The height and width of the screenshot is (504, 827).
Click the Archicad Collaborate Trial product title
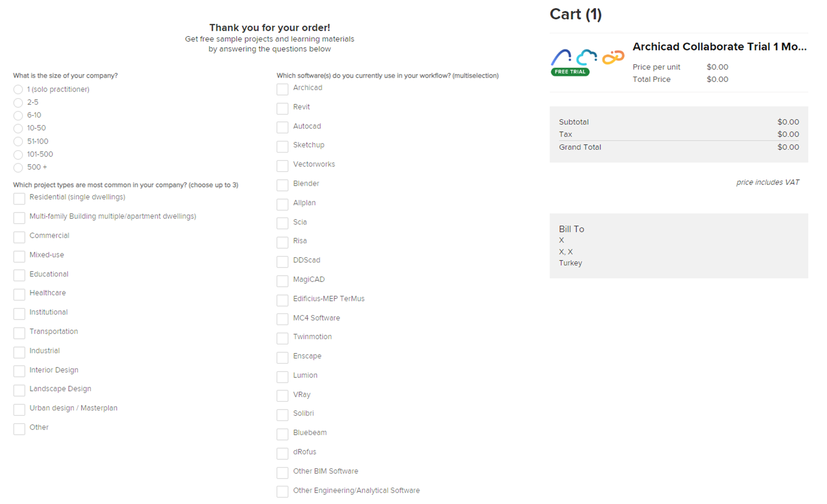(x=719, y=47)
